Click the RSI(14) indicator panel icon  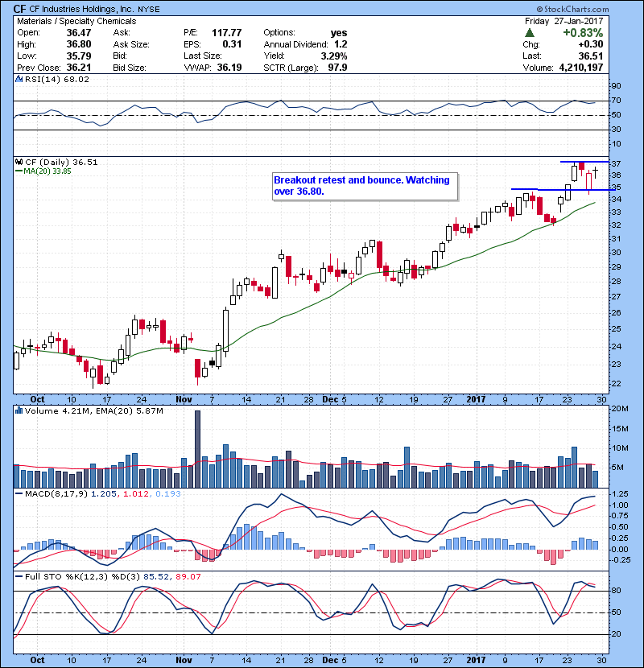[19, 79]
